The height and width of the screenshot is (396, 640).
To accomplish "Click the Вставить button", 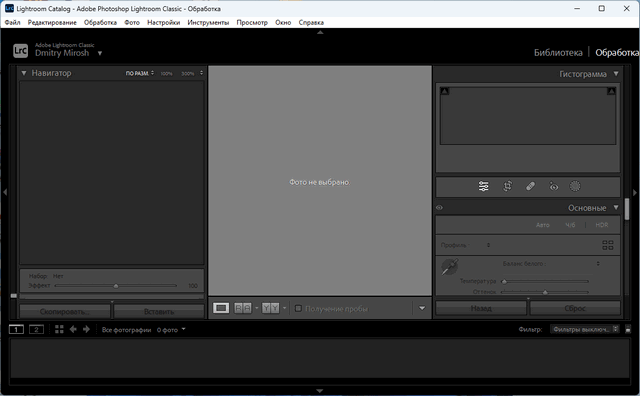I will click(x=159, y=311).
